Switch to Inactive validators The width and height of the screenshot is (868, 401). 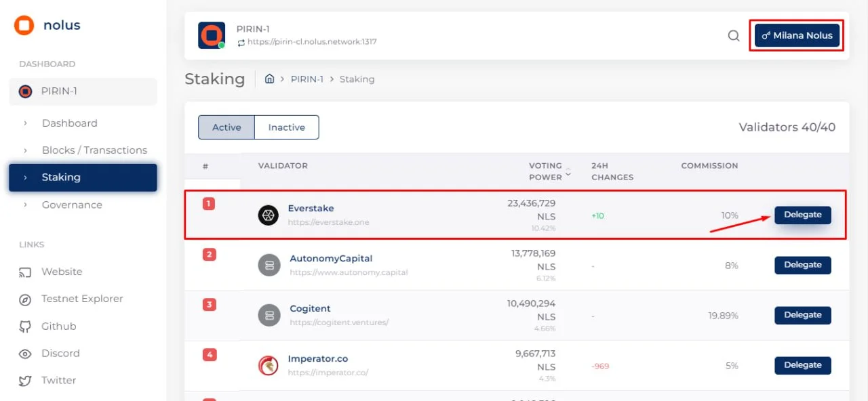pos(286,127)
